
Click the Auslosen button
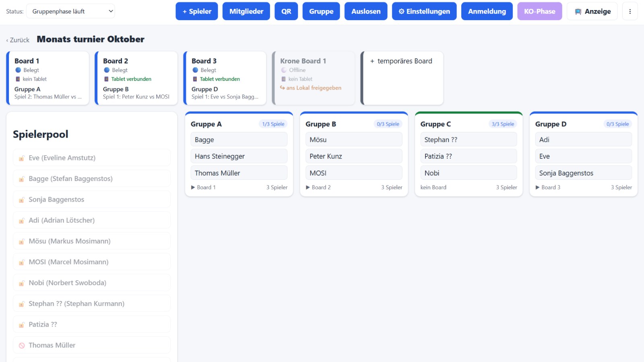pyautogui.click(x=366, y=11)
